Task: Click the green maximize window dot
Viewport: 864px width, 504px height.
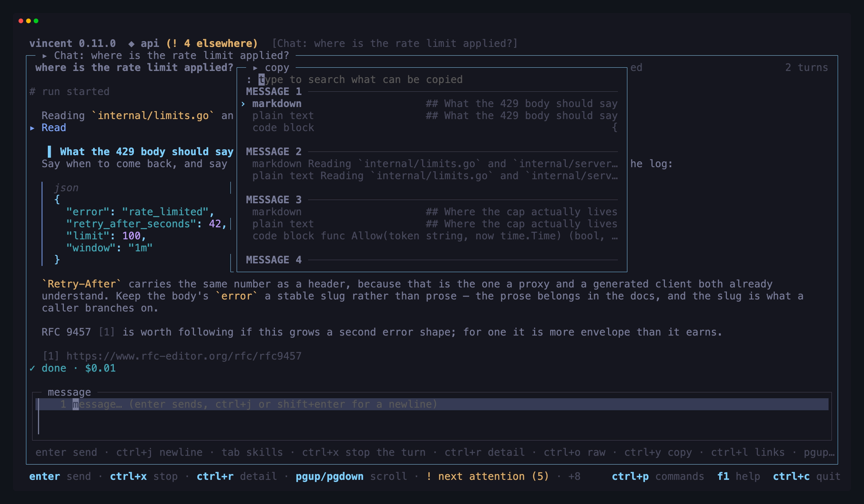Action: [x=36, y=21]
